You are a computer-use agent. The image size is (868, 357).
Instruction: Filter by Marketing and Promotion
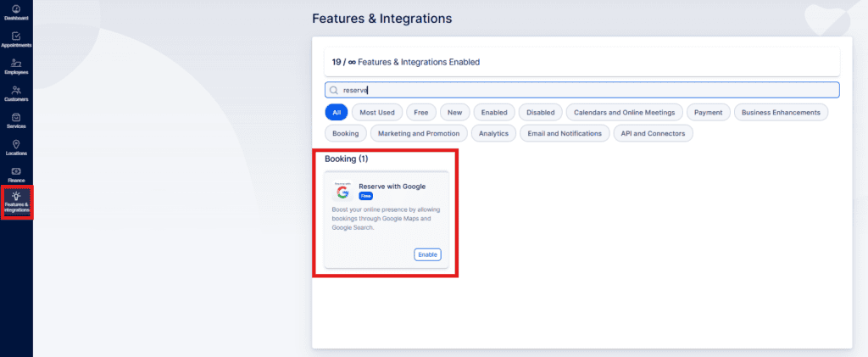(x=419, y=133)
